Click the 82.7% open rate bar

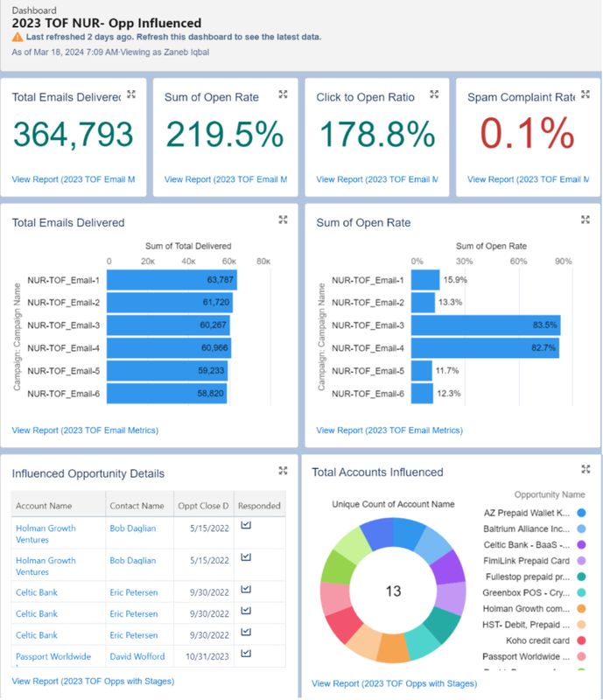click(x=485, y=347)
